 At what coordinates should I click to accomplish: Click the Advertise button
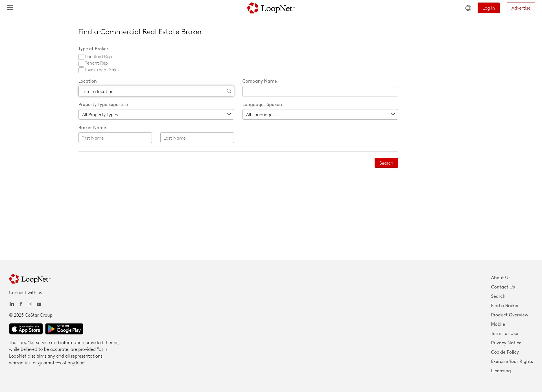click(521, 8)
